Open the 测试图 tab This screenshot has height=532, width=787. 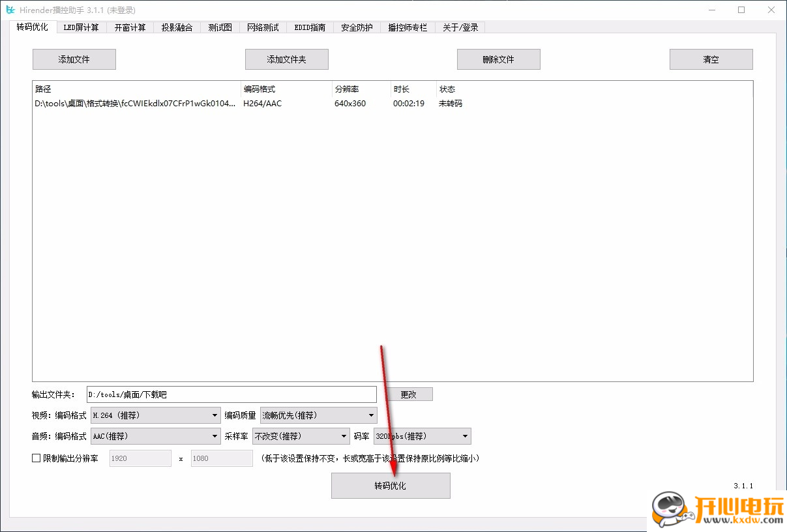220,27
